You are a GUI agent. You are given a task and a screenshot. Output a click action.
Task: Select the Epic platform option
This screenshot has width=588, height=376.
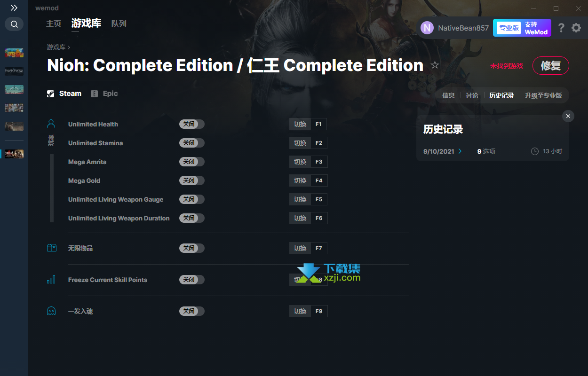[x=104, y=94]
